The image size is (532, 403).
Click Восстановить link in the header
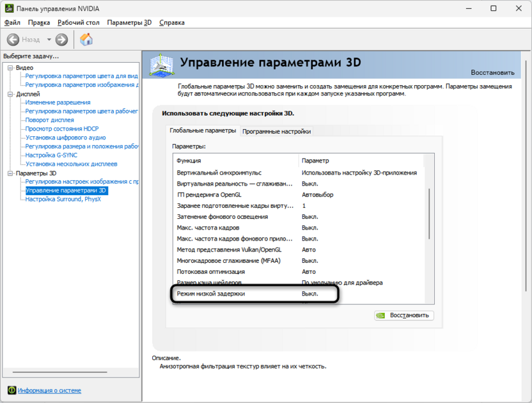(492, 72)
